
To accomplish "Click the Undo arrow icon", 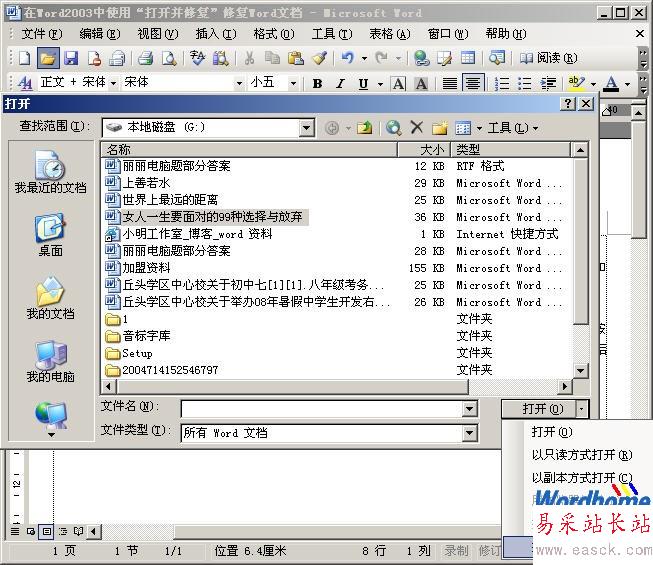I will 347,58.
